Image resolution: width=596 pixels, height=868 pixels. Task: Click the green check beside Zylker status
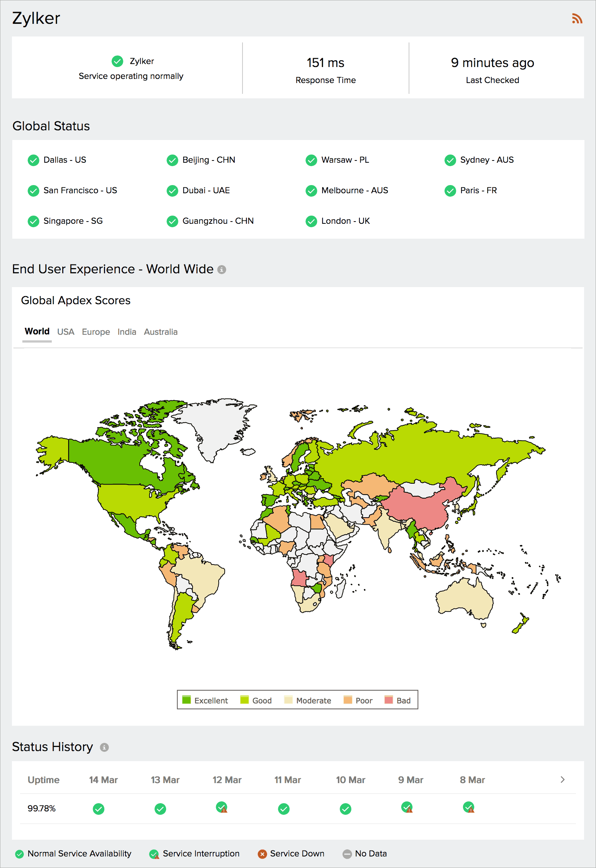117,61
